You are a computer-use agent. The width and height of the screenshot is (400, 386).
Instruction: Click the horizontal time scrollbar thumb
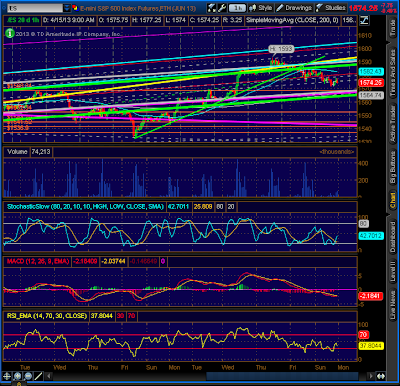pos(282,377)
